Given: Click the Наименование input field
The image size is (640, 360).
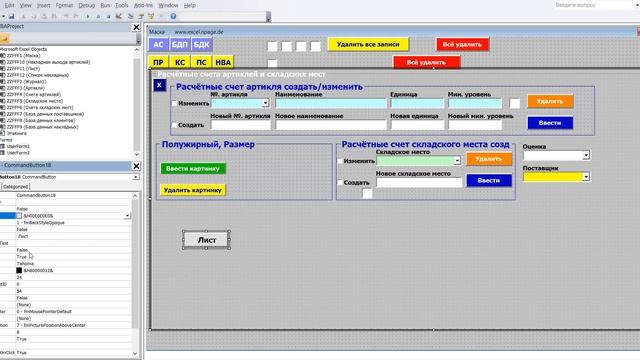Looking at the screenshot, I should (x=331, y=103).
